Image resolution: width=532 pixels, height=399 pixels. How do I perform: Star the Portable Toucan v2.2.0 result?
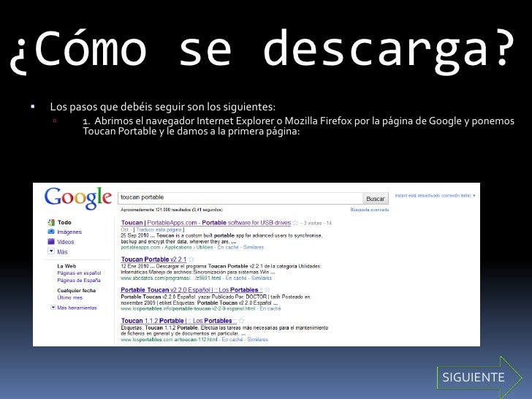267,289
